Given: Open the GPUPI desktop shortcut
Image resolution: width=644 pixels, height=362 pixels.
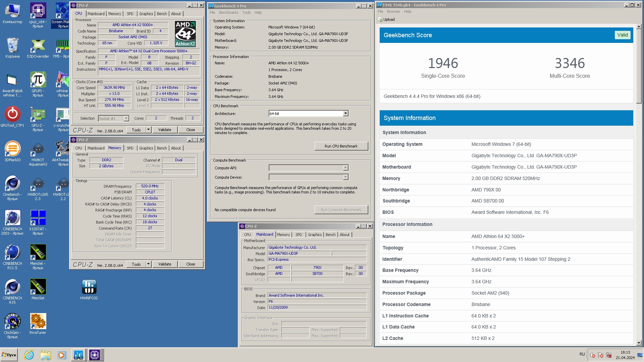Looking at the screenshot, I should [x=38, y=84].
